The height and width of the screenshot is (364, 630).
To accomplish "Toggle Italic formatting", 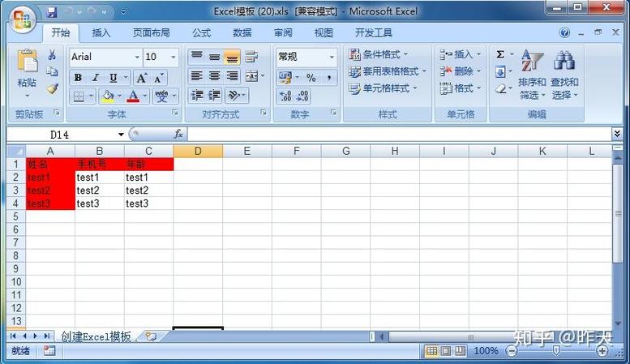I will [x=96, y=78].
